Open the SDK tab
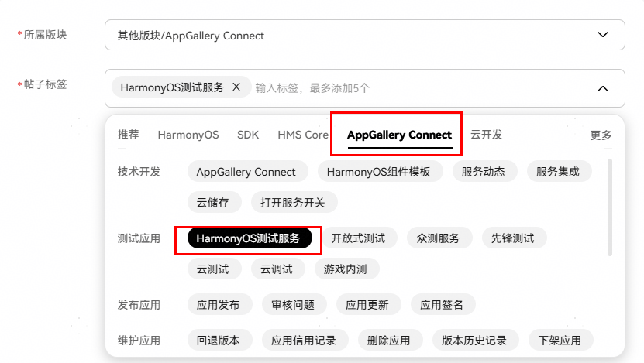Screen dimensions: 644x363 click(248, 135)
